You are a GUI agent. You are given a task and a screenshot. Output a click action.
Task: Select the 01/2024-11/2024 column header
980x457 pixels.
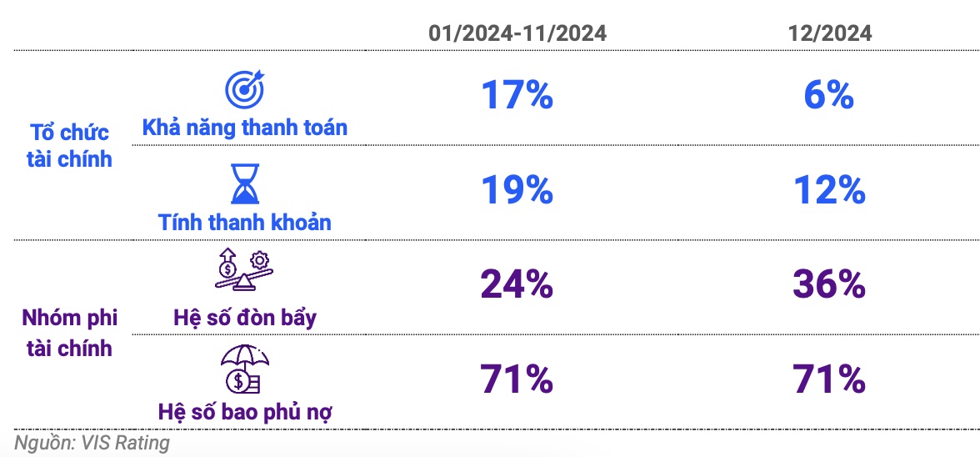pyautogui.click(x=517, y=33)
